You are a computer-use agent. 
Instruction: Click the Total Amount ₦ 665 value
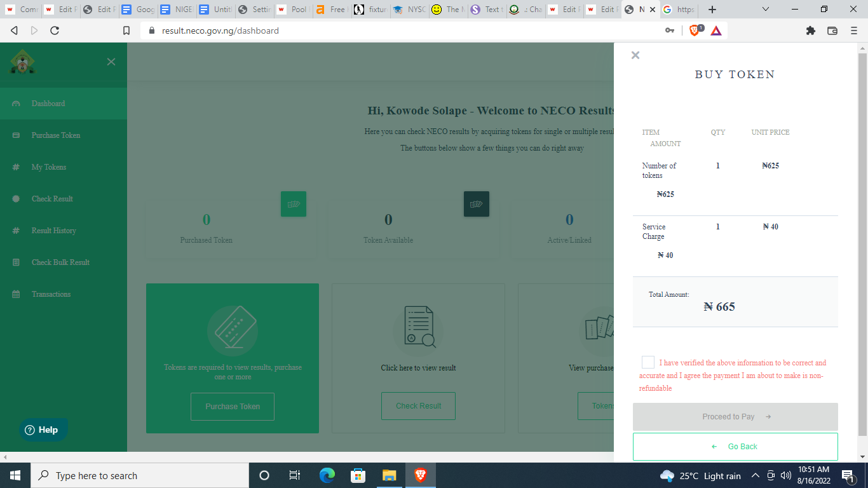point(719,307)
